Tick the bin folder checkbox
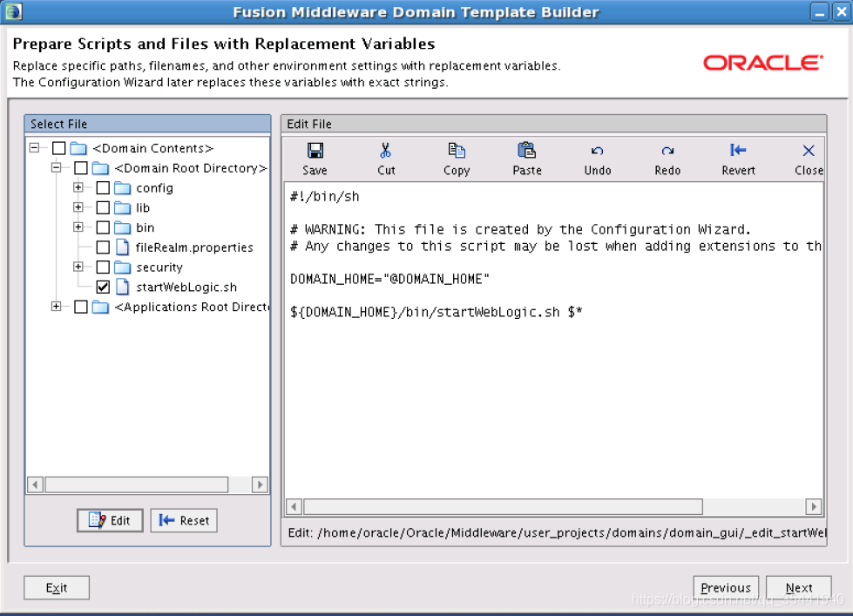This screenshot has width=853, height=616. (103, 227)
